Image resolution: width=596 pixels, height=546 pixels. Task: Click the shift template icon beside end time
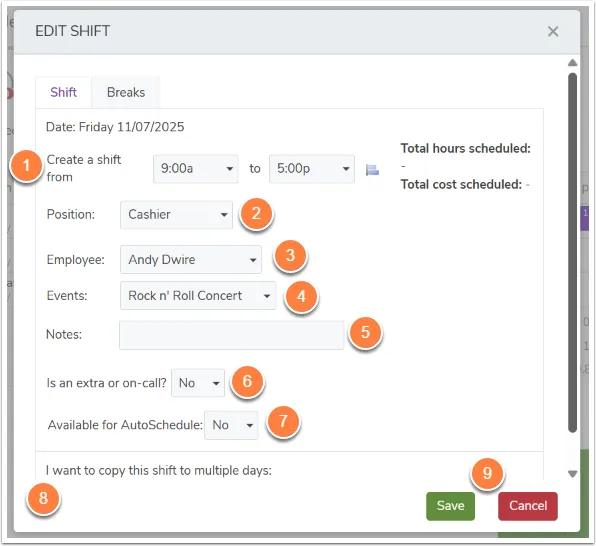coord(372,170)
